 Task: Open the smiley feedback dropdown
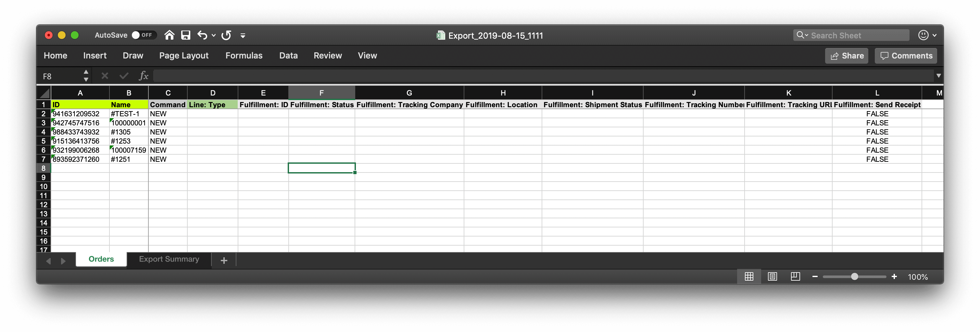tap(927, 35)
